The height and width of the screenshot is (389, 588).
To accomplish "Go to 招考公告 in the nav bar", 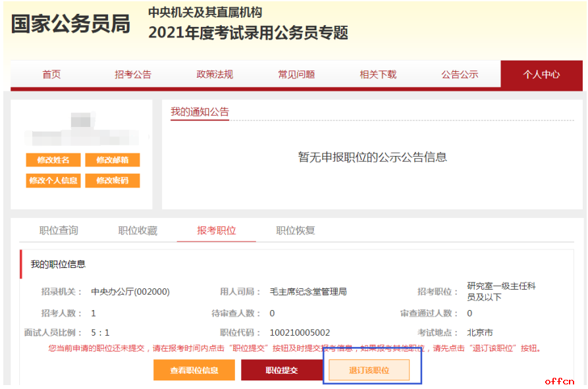I will (133, 74).
